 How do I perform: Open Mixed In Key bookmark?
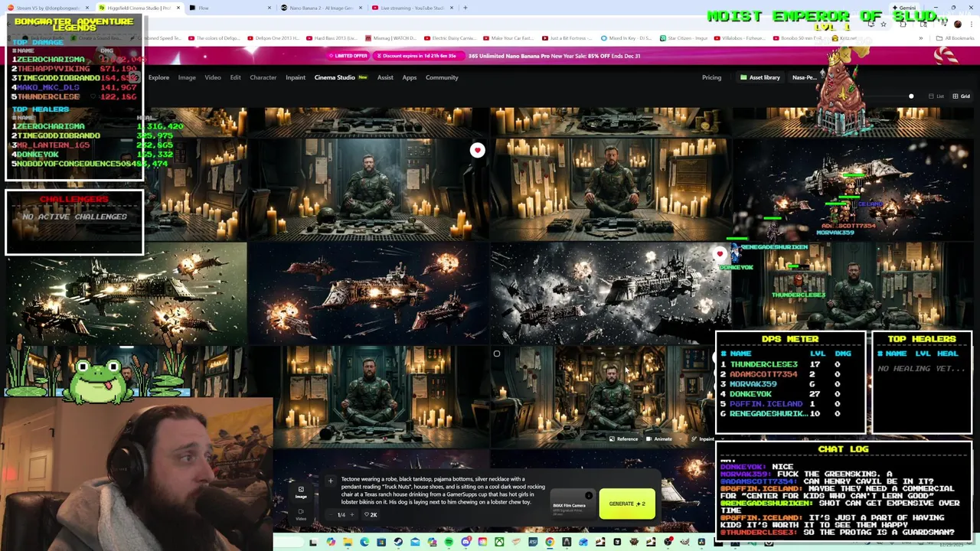625,37
